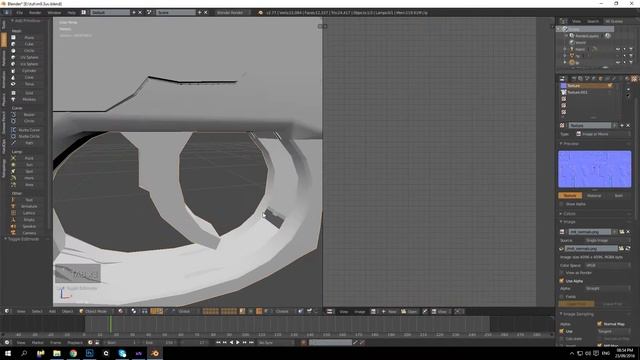Screen dimensions: 640x360
Task: Toggle Show Alpha checkbox
Action: [x=562, y=204]
